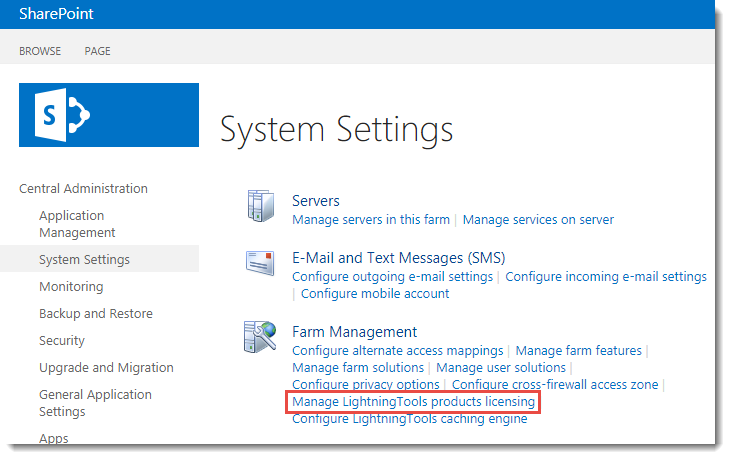This screenshot has height=459, width=730.
Task: Click the System Settings page title
Action: click(x=336, y=129)
